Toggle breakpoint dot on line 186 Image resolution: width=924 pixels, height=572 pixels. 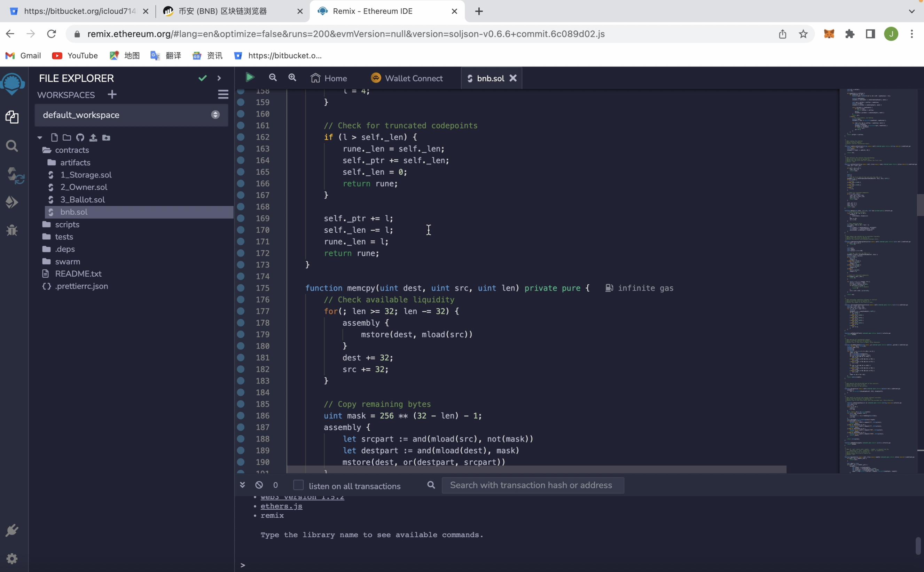click(x=240, y=415)
